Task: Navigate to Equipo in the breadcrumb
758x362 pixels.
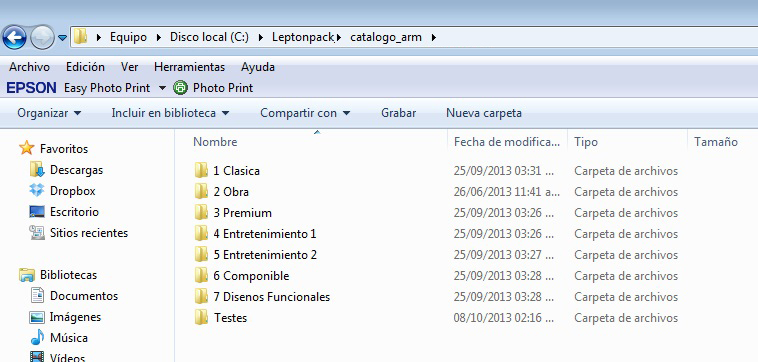Action: tap(128, 37)
